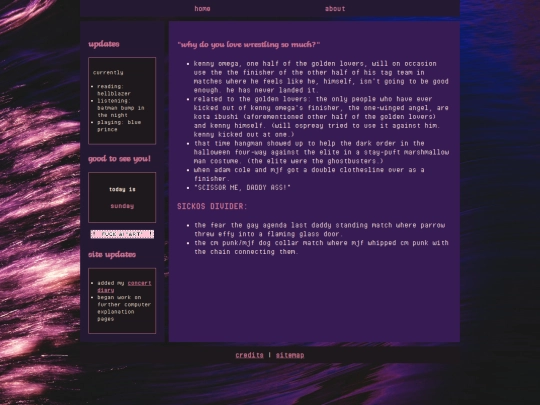
Task: Click the 'reading: hellblazer' entry
Action: tap(114, 90)
